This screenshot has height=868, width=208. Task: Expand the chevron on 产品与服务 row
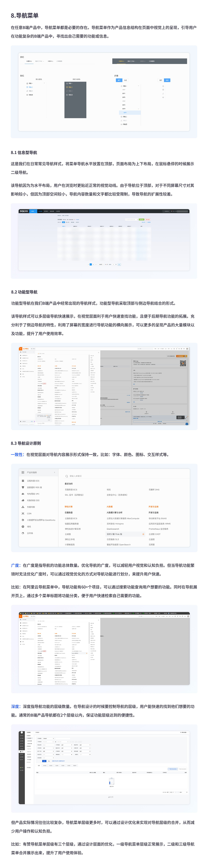(54, 472)
